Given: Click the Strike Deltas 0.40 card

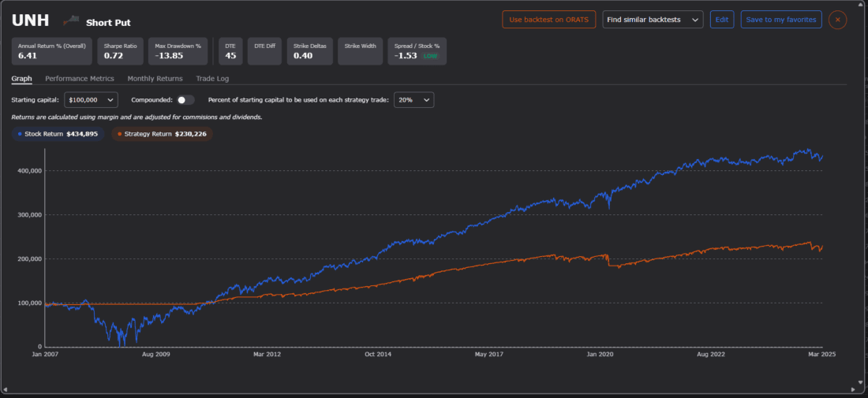Looking at the screenshot, I should pyautogui.click(x=310, y=51).
